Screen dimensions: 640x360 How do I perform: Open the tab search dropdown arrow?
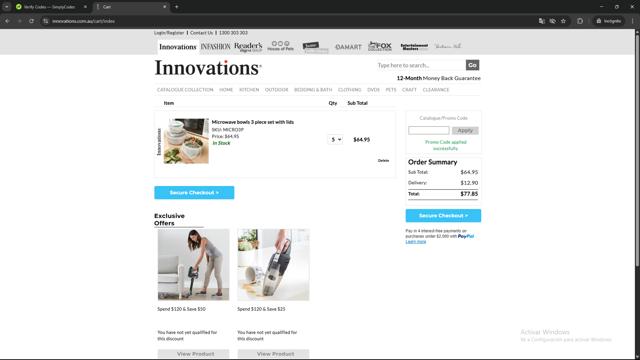click(7, 7)
